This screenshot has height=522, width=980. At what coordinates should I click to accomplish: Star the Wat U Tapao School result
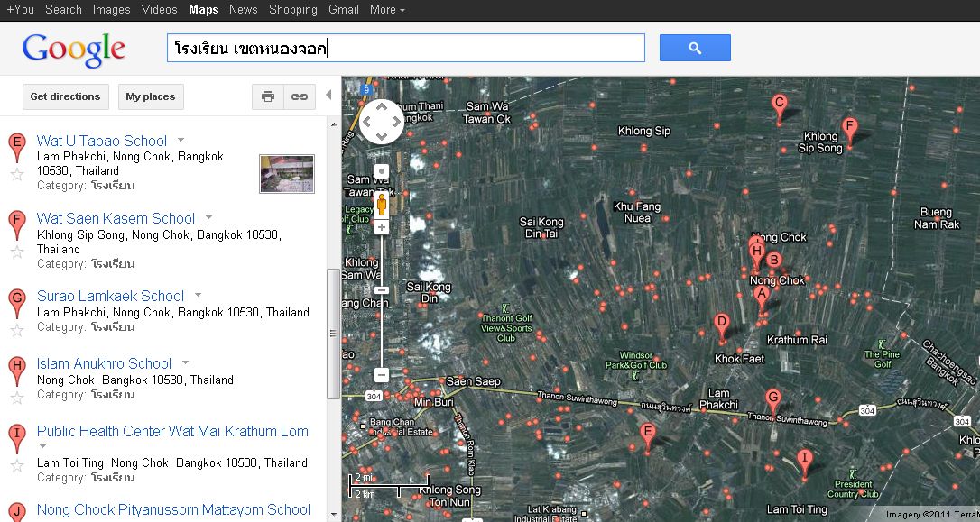pos(17,174)
